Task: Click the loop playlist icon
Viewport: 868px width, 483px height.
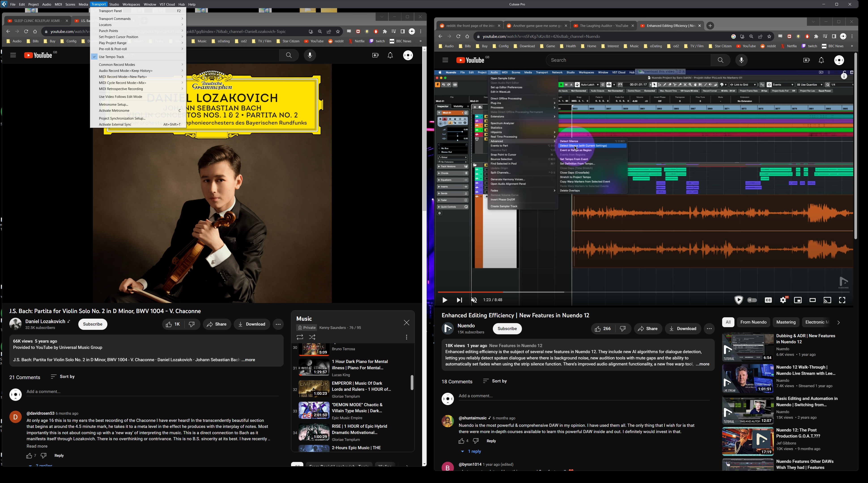Action: 300,337
